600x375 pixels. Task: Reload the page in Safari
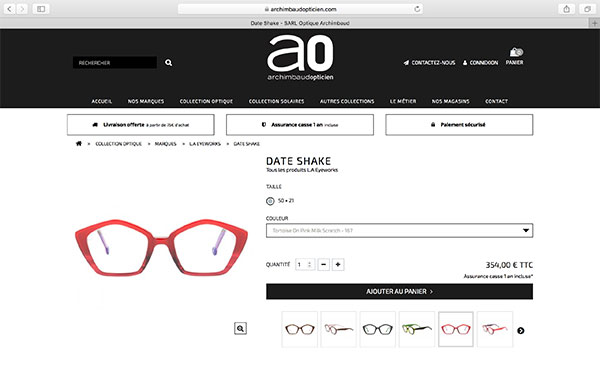click(417, 9)
